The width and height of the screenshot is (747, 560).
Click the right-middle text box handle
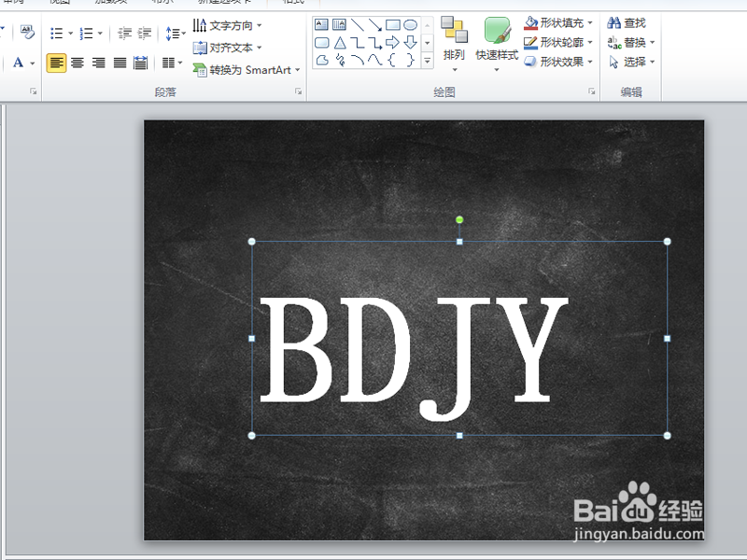667,338
